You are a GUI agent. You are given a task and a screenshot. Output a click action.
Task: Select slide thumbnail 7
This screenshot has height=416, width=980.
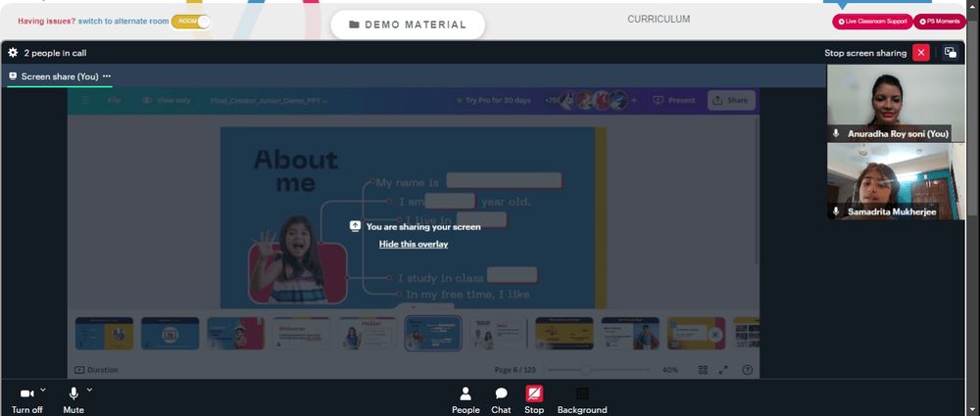point(499,334)
